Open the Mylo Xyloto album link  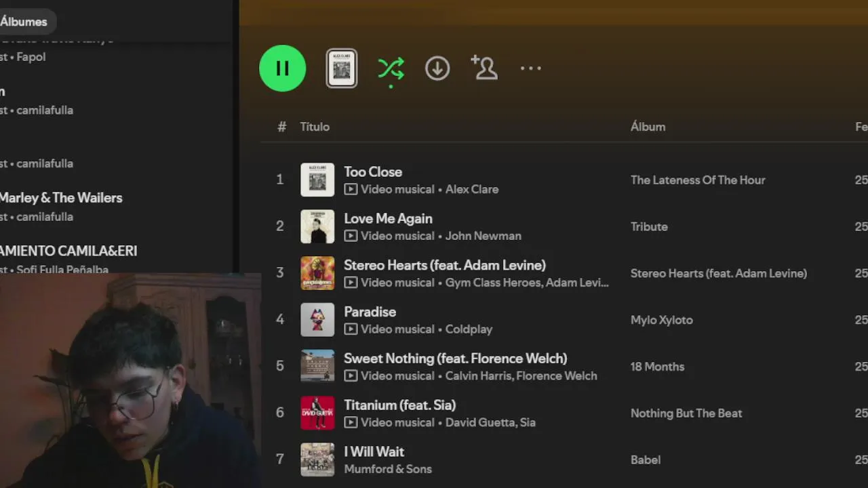point(662,320)
